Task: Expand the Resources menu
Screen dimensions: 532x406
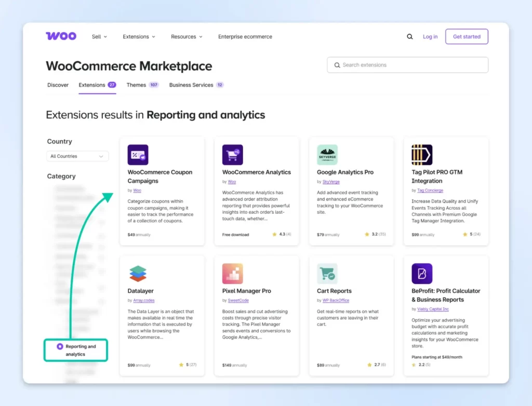Action: coord(187,37)
